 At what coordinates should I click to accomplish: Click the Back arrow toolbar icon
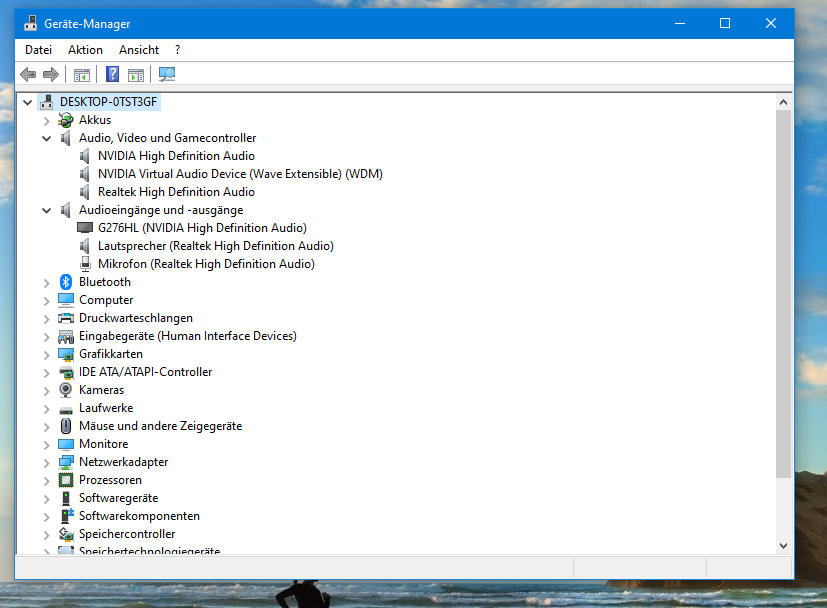(x=28, y=74)
